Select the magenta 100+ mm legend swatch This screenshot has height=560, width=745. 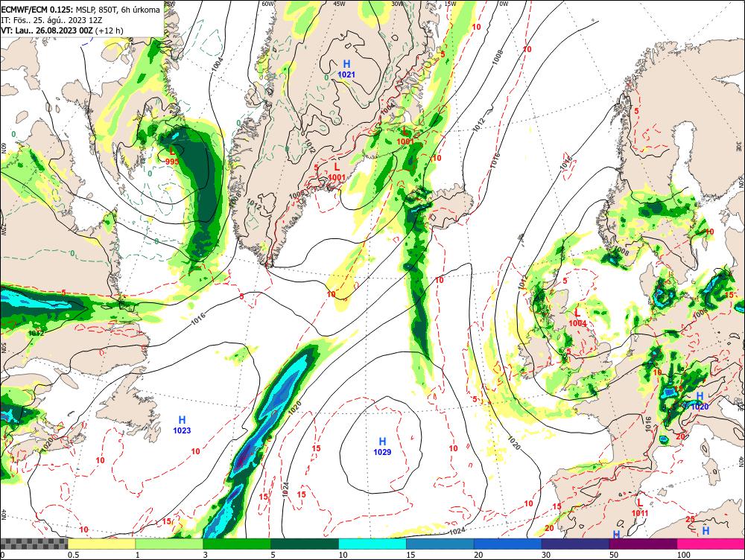tap(711, 544)
